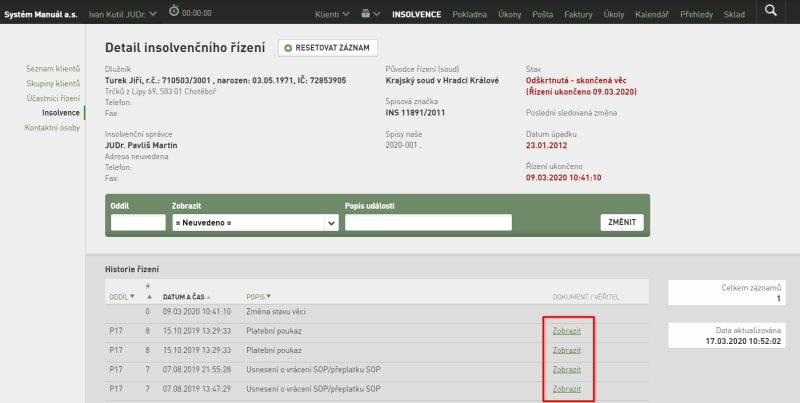Open the Faktury menu item
800x403 pixels.
tap(578, 14)
